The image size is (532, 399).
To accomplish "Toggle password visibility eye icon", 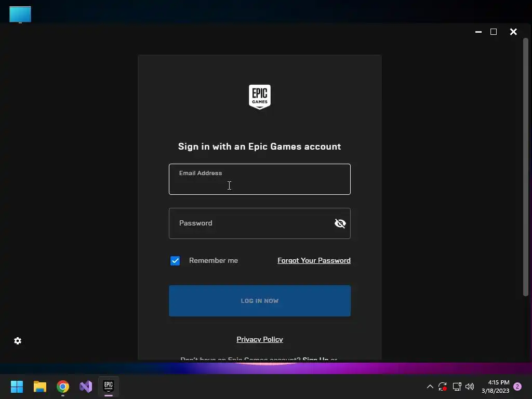I will (340, 223).
